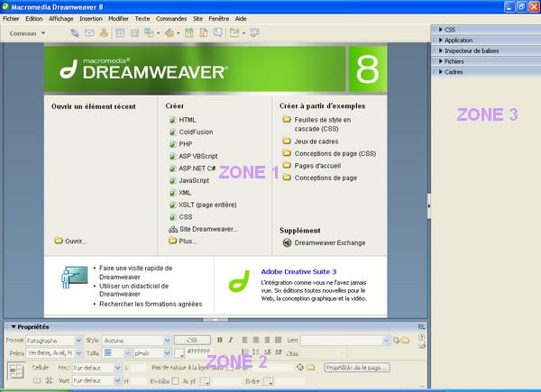The width and height of the screenshot is (541, 392).
Task: Insert a hyperlink from the Common toolbar
Action: pyautogui.click(x=75, y=33)
